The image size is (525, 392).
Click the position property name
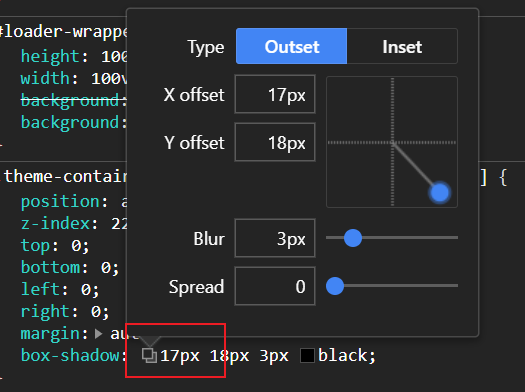pos(60,202)
